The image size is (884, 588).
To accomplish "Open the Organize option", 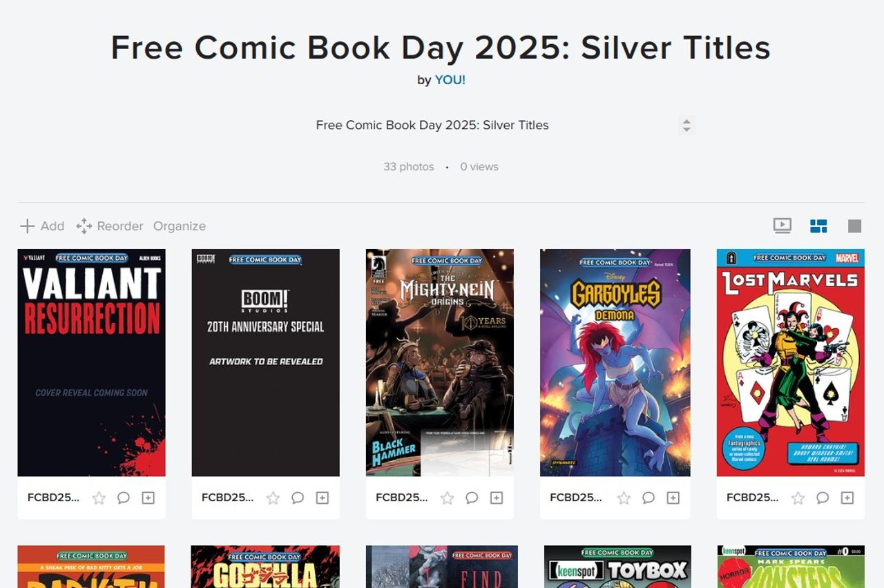I will (x=180, y=226).
